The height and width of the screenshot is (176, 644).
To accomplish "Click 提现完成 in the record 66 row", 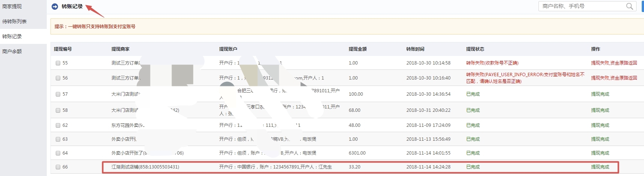I will 600,167.
